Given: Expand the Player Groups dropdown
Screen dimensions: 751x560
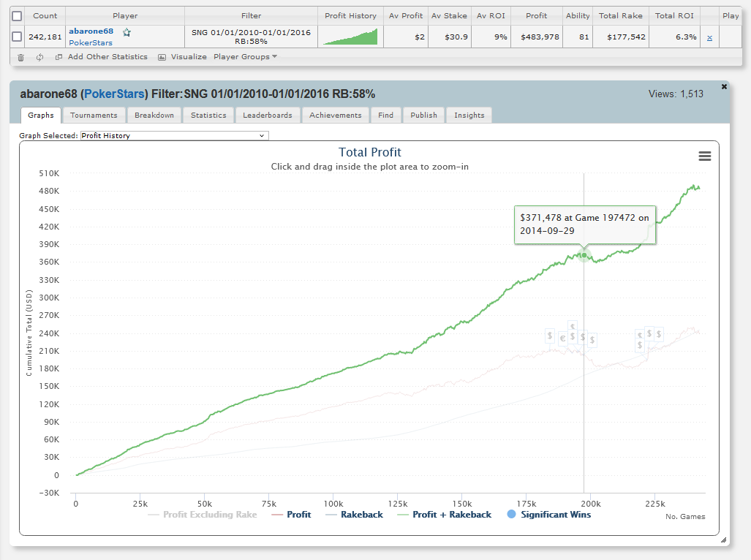Looking at the screenshot, I should (245, 57).
